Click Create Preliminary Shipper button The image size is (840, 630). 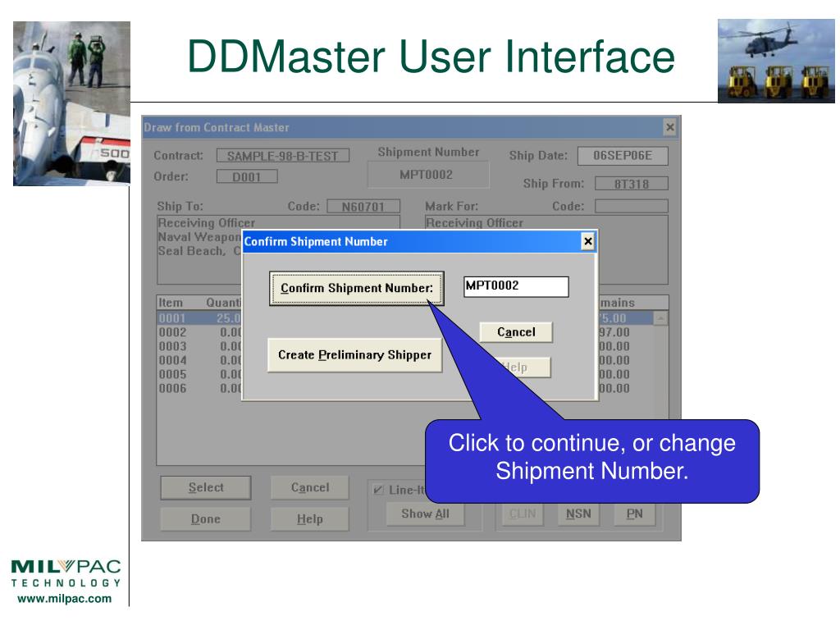click(x=354, y=354)
